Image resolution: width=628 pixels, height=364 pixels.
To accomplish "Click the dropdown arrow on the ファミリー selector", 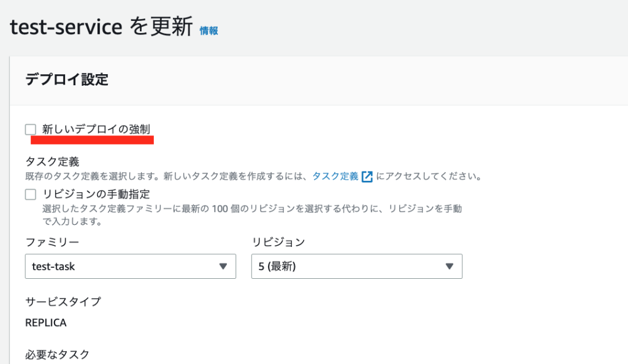I will [x=223, y=266].
